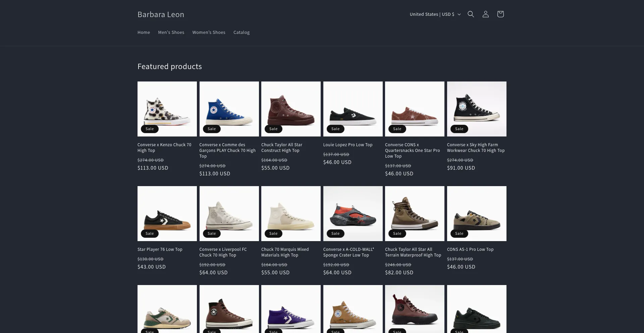Open the Catalog menu item
644x333 pixels.
click(241, 33)
